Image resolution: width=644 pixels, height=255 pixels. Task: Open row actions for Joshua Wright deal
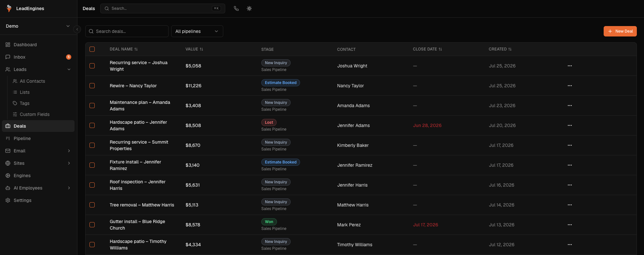(570, 66)
